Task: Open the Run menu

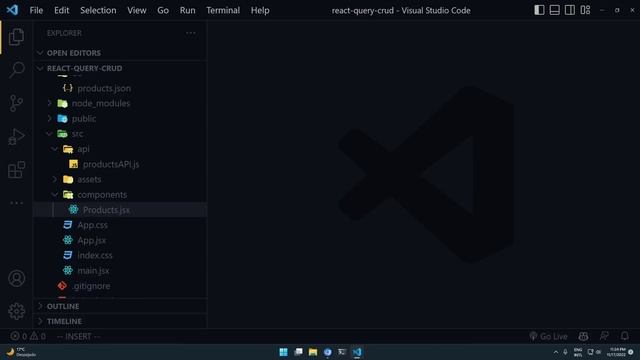Action: pos(187,11)
